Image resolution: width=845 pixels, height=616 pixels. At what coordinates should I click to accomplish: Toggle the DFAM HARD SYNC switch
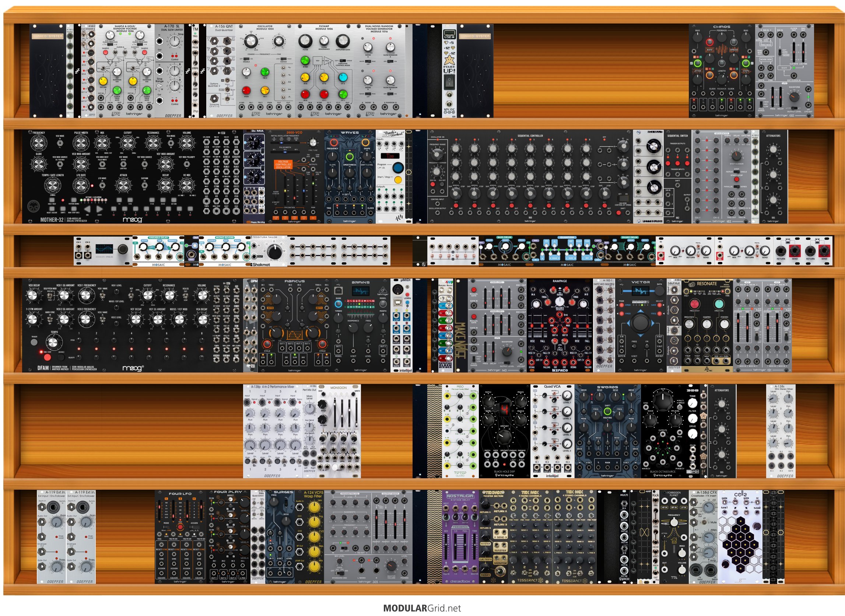pos(50,320)
